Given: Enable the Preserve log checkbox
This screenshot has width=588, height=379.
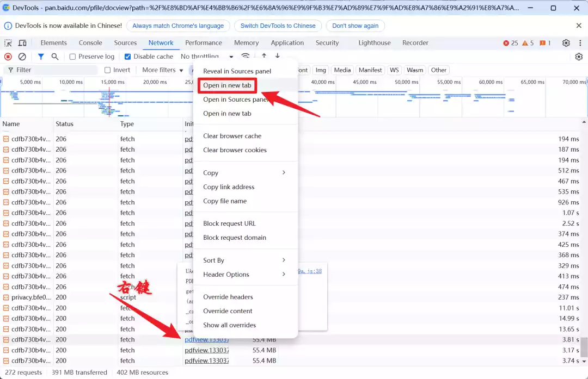Looking at the screenshot, I should pos(73,57).
